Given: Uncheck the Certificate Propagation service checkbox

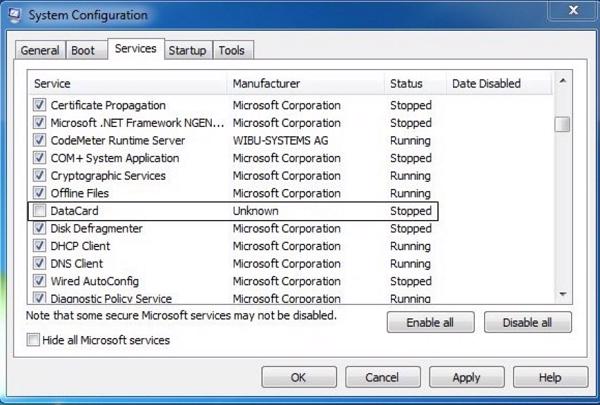Looking at the screenshot, I should 40,105.
